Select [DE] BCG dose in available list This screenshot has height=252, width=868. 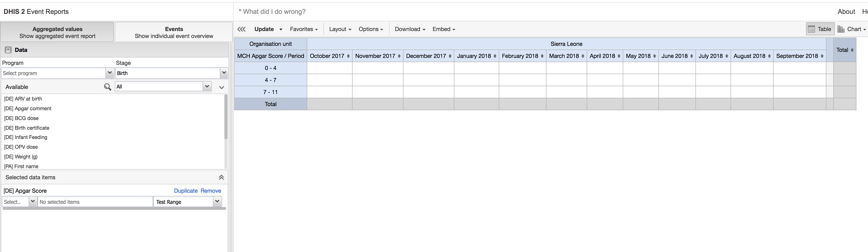point(21,118)
